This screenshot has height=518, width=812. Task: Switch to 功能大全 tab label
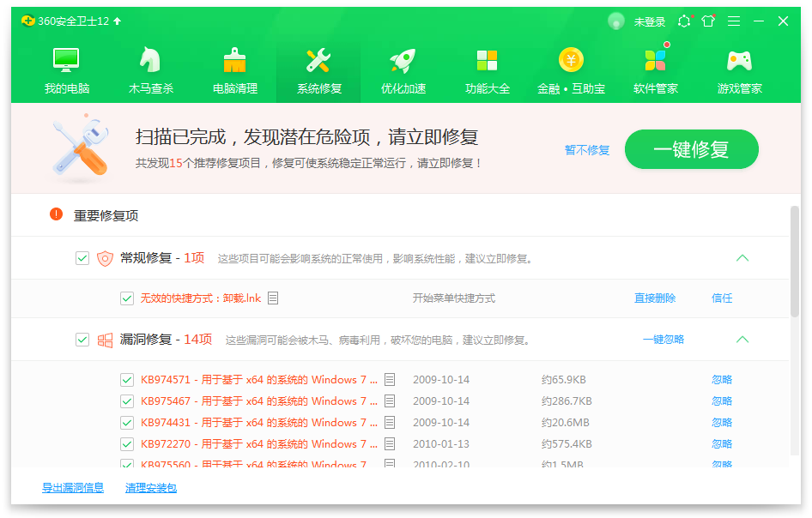click(x=488, y=88)
